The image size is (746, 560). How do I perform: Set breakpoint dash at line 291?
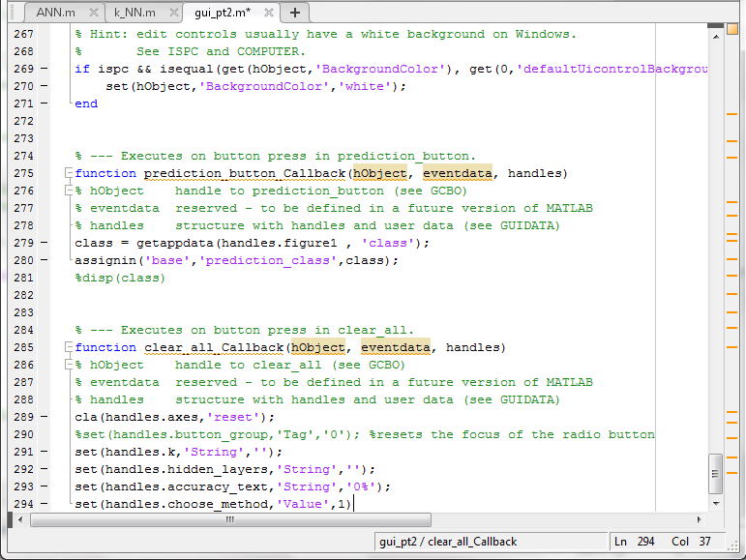pyautogui.click(x=44, y=452)
